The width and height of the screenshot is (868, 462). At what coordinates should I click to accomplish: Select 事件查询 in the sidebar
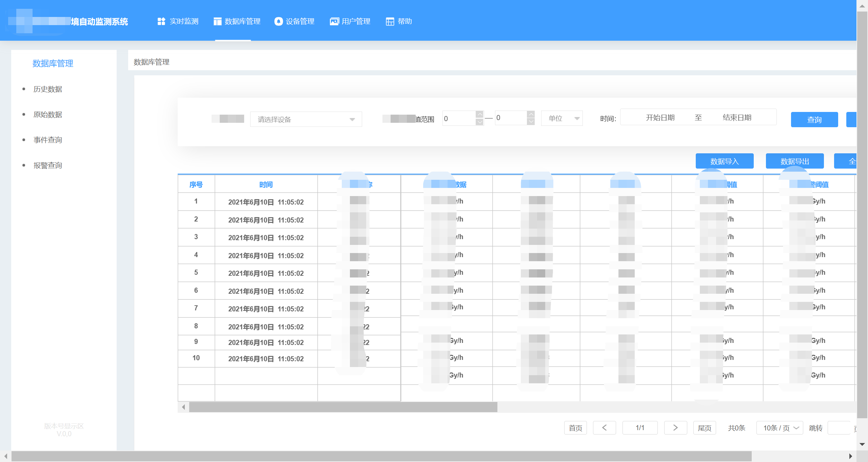coord(48,140)
